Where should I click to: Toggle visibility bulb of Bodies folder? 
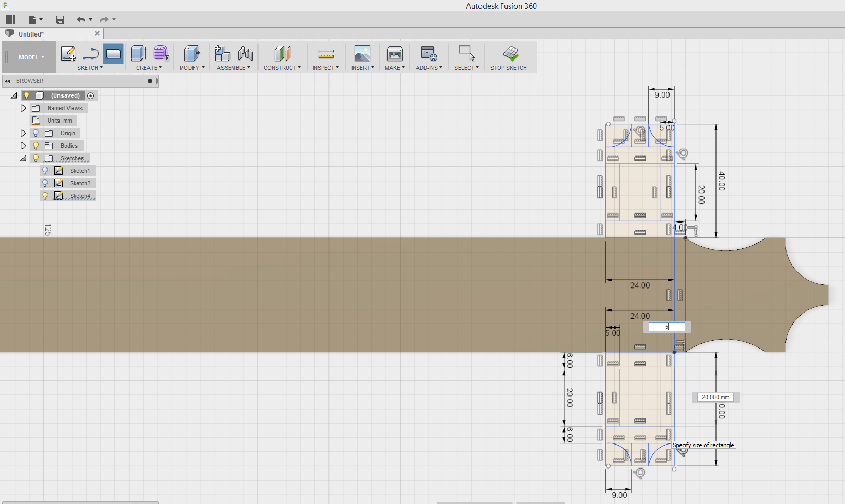click(x=36, y=146)
